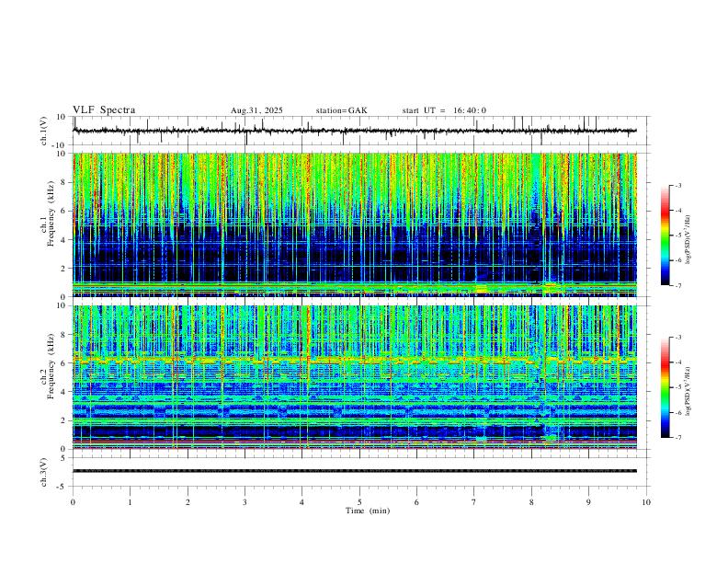Click the "ch.1(V)" waveform axis label
The image size is (728, 563).
click(x=44, y=131)
